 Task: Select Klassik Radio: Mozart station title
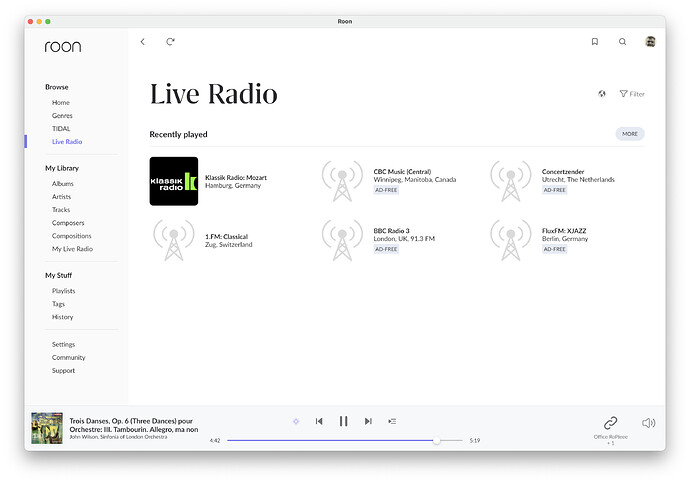pyautogui.click(x=236, y=178)
